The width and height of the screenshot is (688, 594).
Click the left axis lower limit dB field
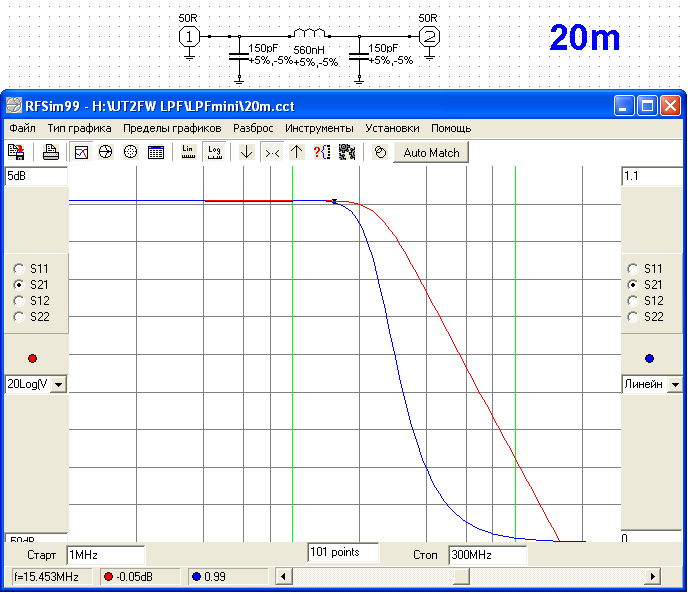tap(36, 538)
